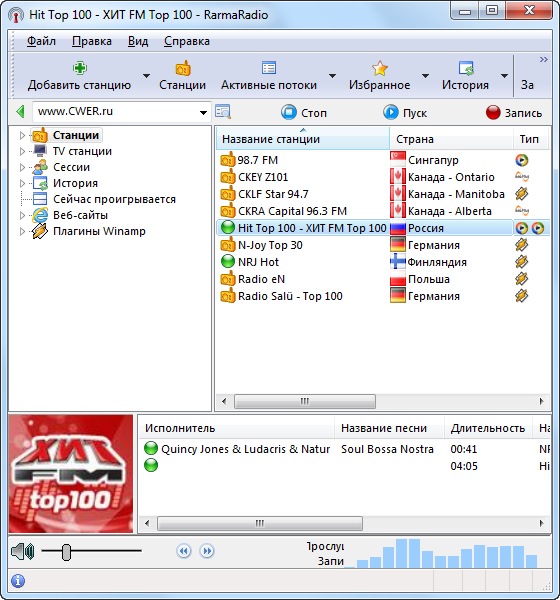Click the Избранное star icon
This screenshot has height=600, width=560.
379,68
